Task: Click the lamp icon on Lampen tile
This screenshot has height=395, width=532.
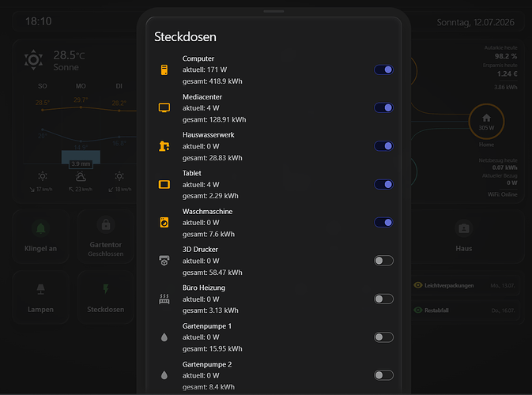Action: point(41,289)
